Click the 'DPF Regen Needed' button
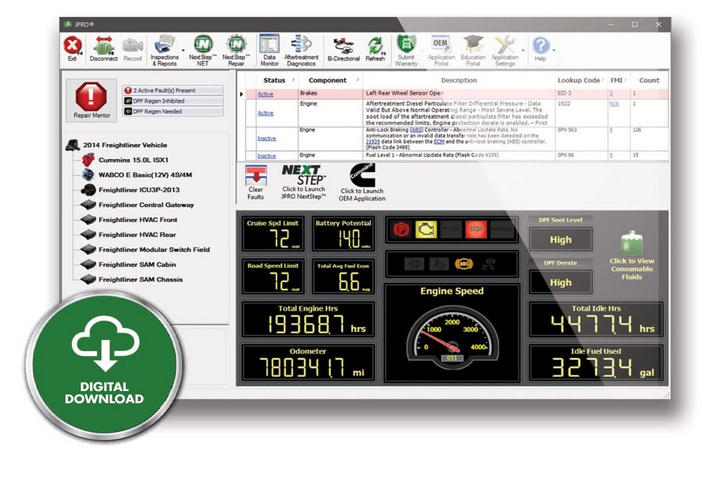Image resolution: width=713 pixels, height=482 pixels. pyautogui.click(x=173, y=111)
